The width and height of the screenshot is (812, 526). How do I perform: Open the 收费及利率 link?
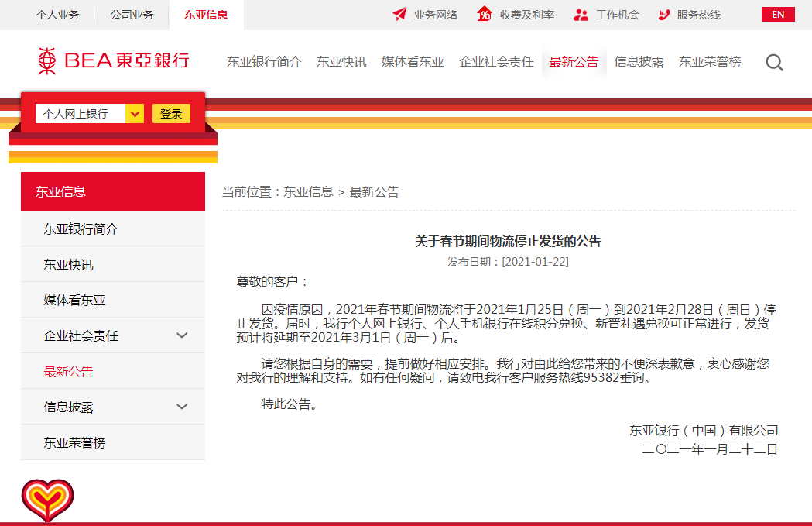pos(527,15)
